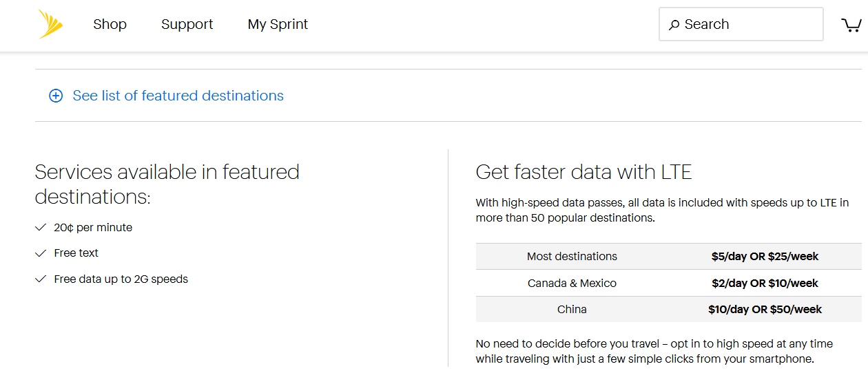Select the 'Free text' list item
This screenshot has height=384, width=868.
coord(76,253)
